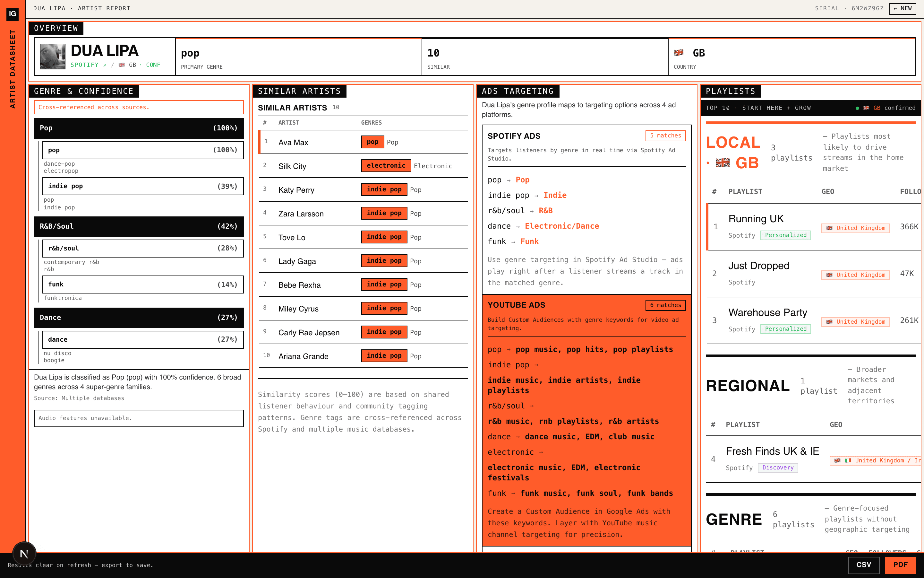The height and width of the screenshot is (578, 924).
Task: Export the report as CSV
Action: click(864, 565)
